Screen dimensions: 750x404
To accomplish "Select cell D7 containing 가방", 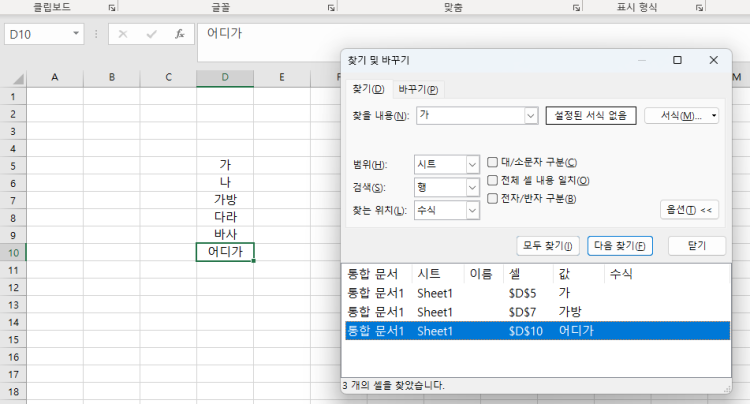I will [225, 200].
